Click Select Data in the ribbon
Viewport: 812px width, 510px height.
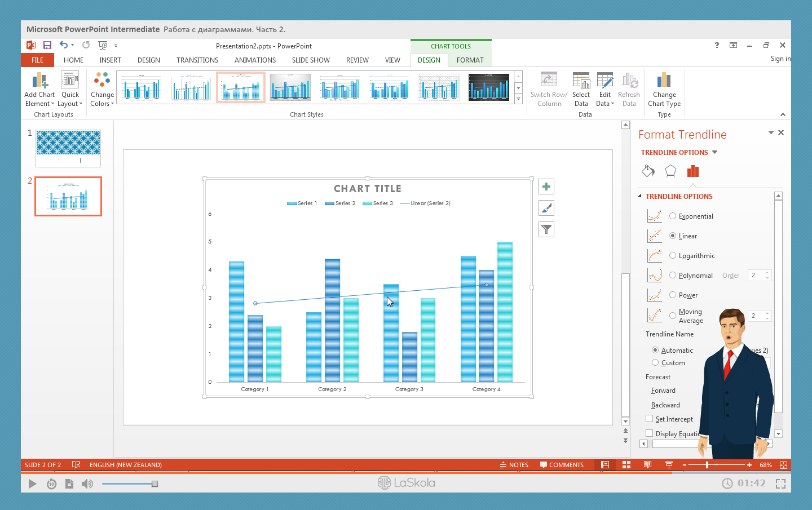(x=581, y=90)
